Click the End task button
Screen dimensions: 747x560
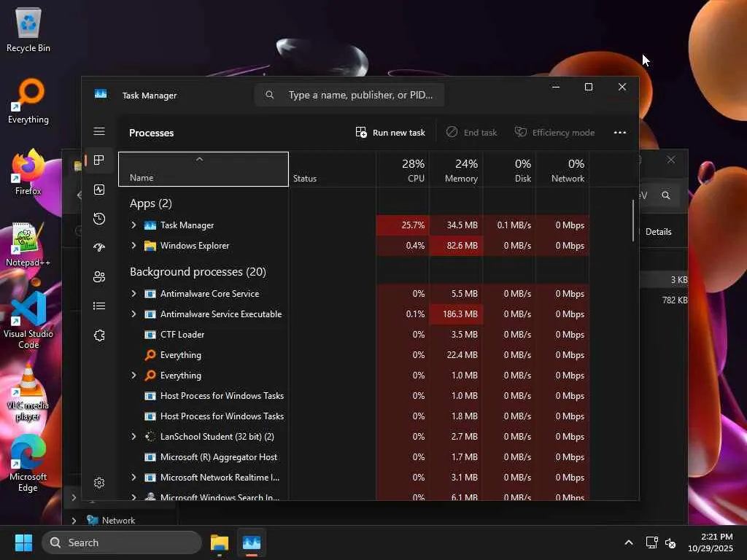(x=471, y=133)
